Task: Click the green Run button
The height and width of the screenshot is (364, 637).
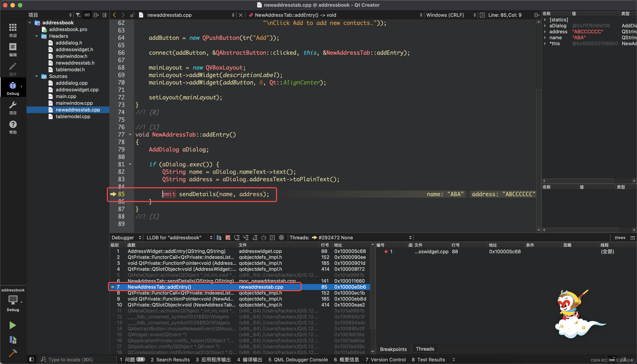Action: [12, 325]
